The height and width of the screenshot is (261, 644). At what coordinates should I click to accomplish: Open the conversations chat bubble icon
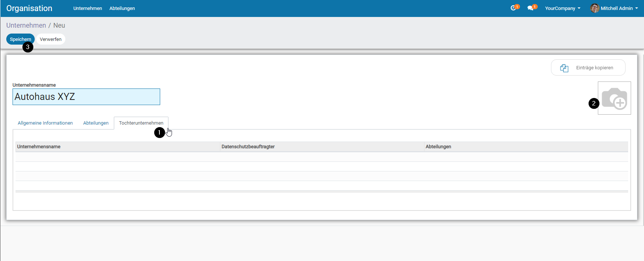click(x=530, y=8)
